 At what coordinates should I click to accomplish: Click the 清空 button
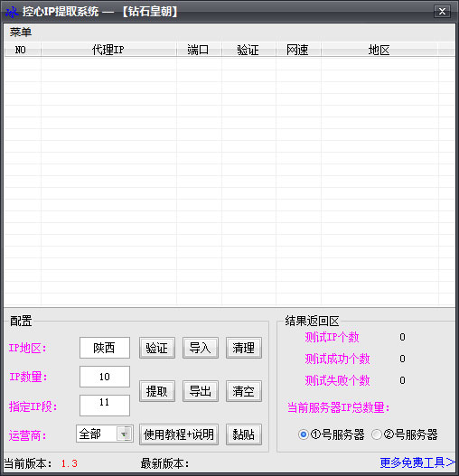pos(244,391)
